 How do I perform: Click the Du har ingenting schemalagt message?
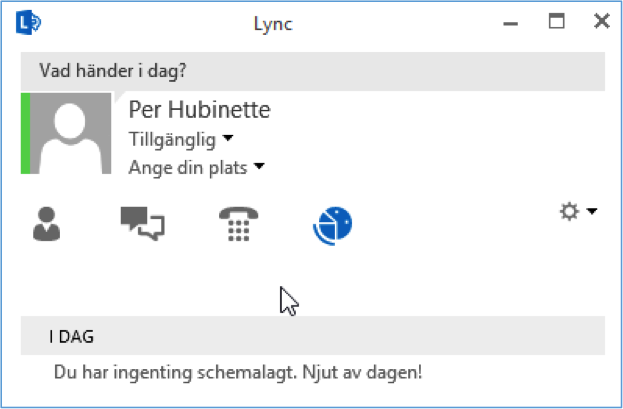pos(238,373)
